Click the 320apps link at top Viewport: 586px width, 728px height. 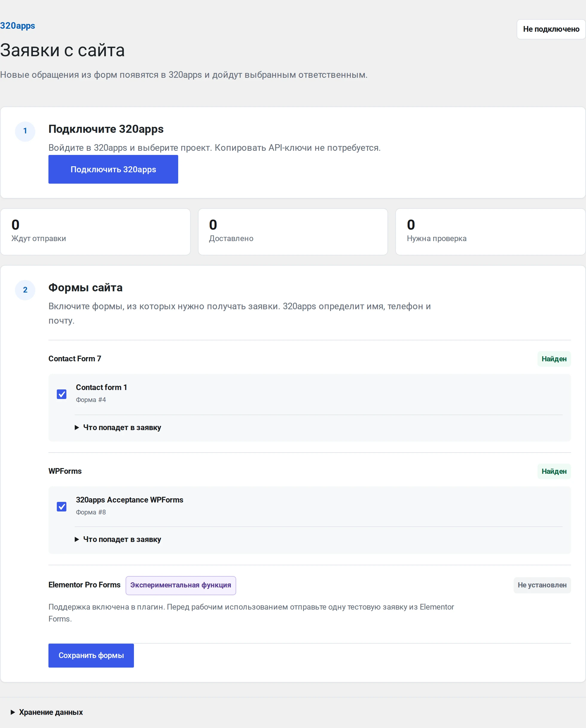18,26
